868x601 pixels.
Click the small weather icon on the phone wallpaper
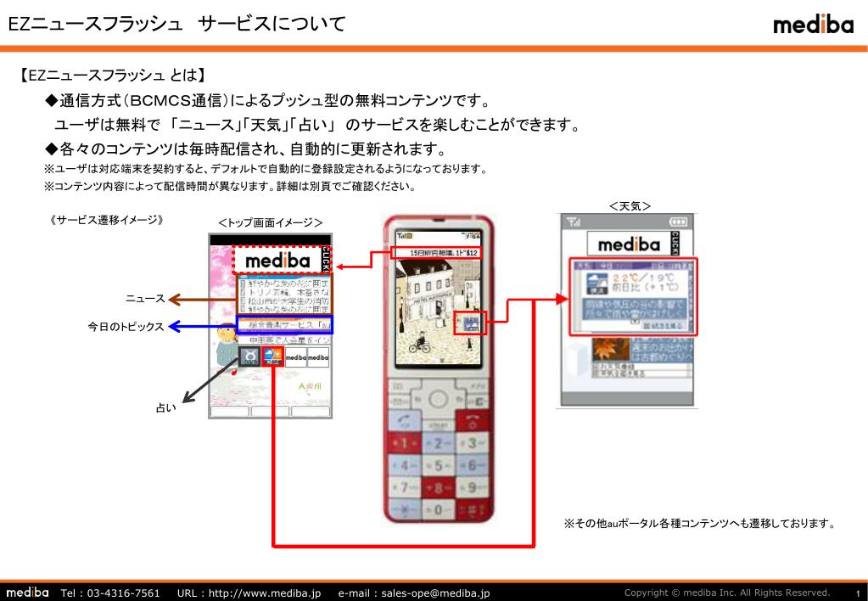pos(471,323)
